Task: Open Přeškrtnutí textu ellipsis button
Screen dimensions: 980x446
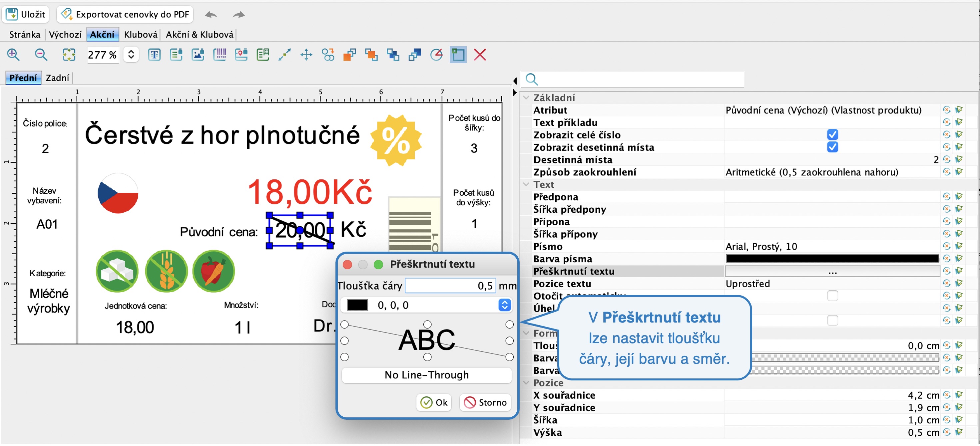Action: (832, 272)
